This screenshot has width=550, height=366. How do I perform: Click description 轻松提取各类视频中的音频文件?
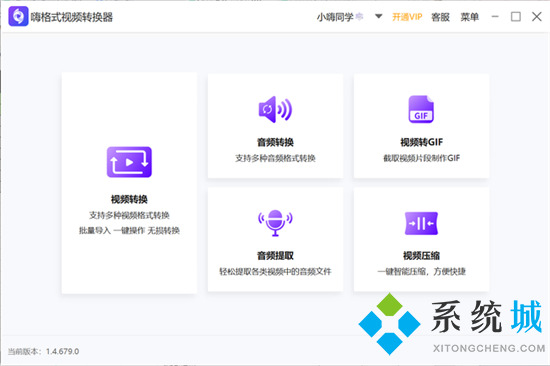[x=275, y=271]
